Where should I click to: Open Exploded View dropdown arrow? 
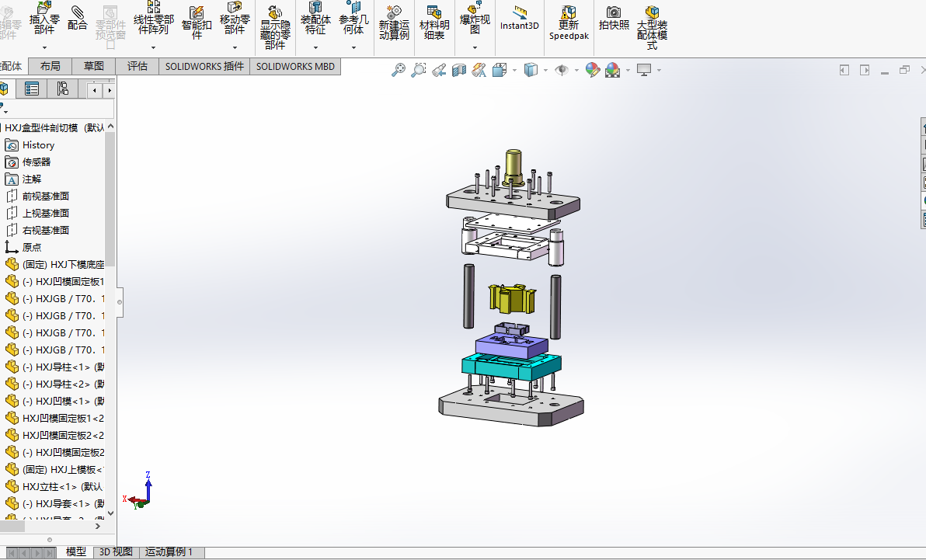point(475,47)
